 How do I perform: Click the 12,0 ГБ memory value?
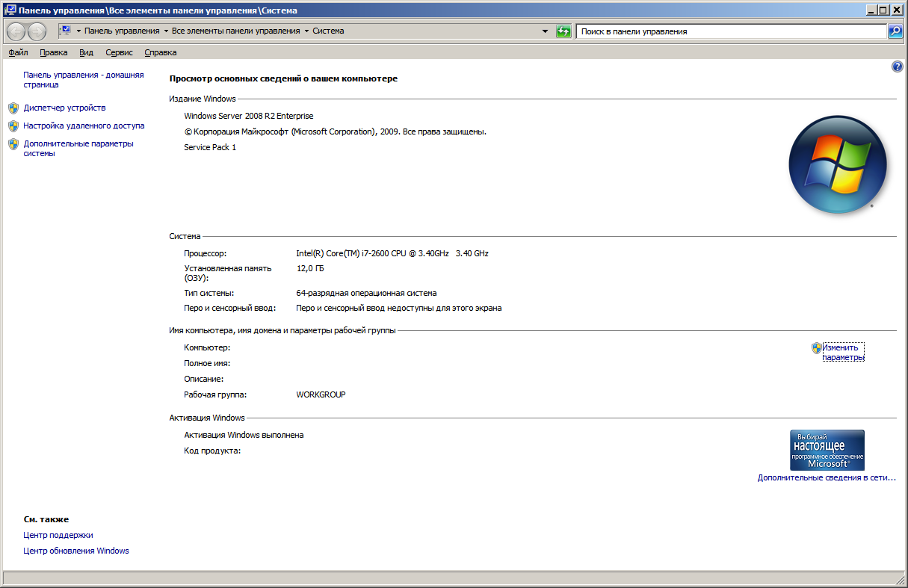tap(310, 268)
